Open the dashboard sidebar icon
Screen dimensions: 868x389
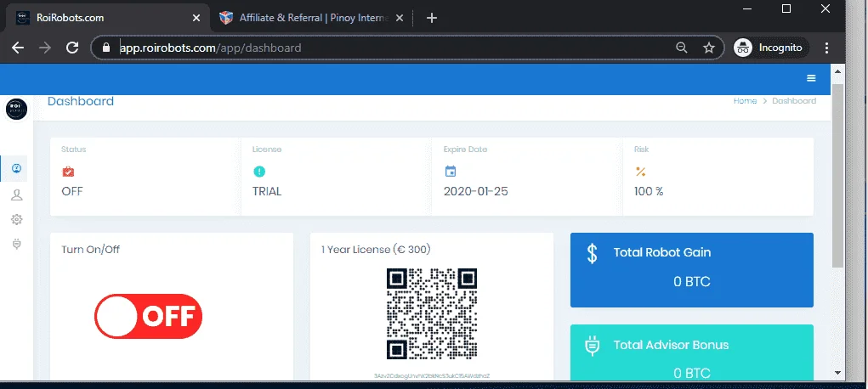[17, 169]
